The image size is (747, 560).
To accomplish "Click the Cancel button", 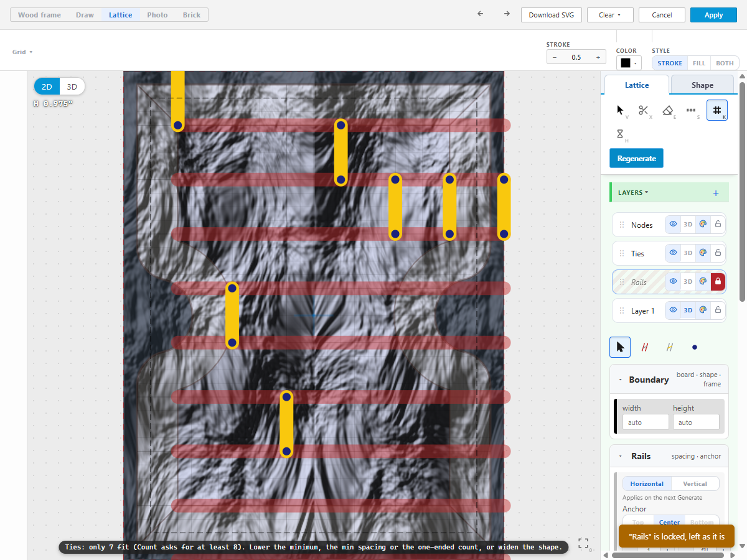I will pyautogui.click(x=662, y=15).
